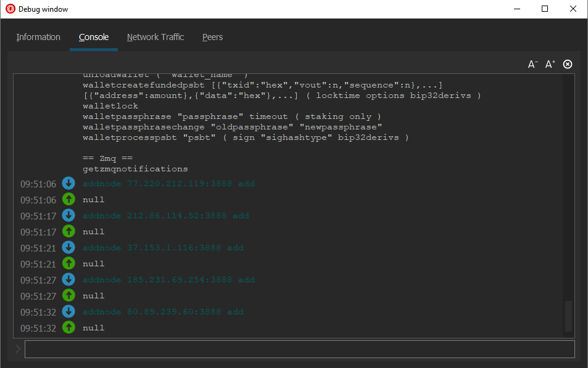
Task: Click blue arrow icon for addnode 77.220.212.119
Action: click(68, 183)
